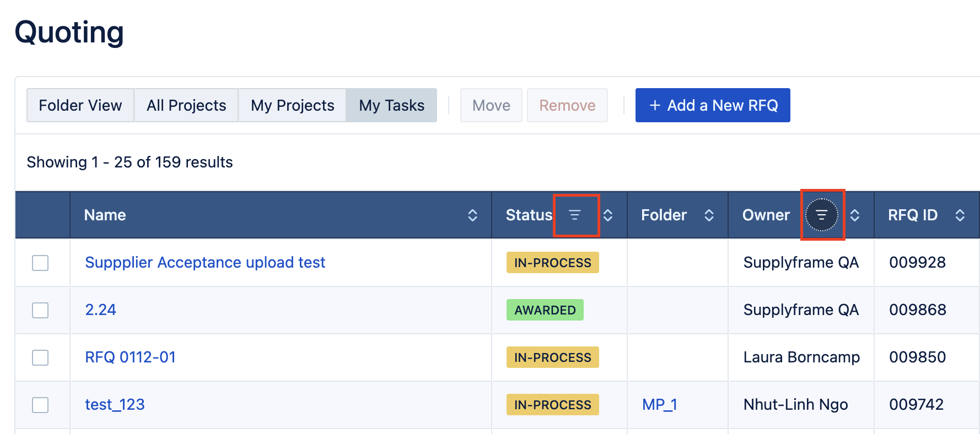Open the My Projects tab

point(292,105)
